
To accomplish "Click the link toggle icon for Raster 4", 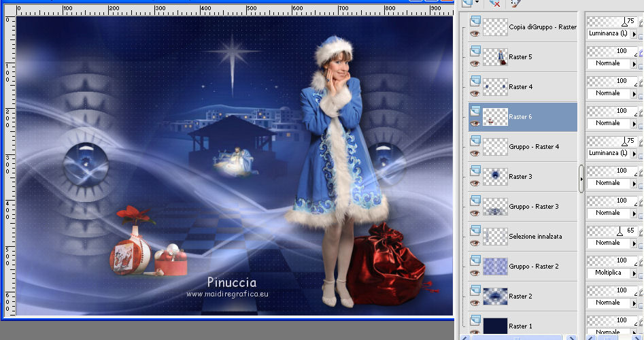I will [641, 82].
